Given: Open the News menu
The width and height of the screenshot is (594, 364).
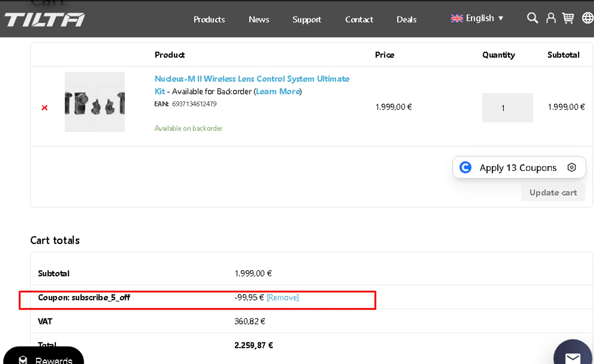Looking at the screenshot, I should click(259, 19).
